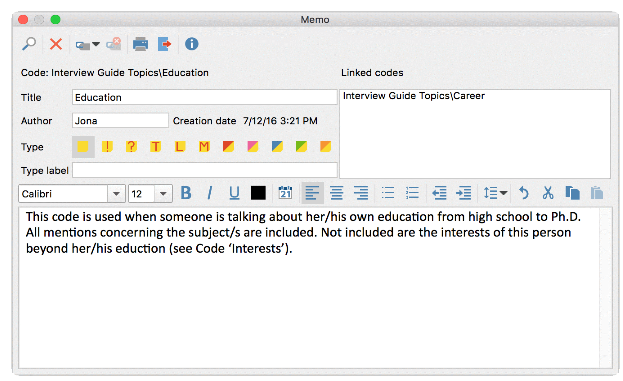Undo last edit with curved arrow
623x381 pixels.
[x=524, y=193]
